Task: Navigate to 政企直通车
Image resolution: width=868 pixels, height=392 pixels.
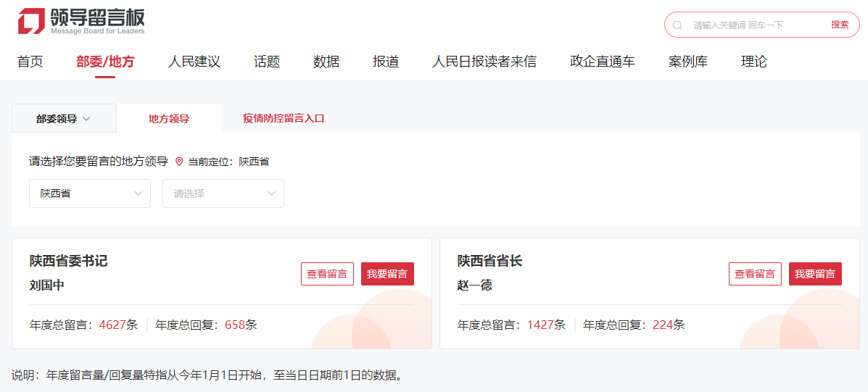Action: coord(602,62)
